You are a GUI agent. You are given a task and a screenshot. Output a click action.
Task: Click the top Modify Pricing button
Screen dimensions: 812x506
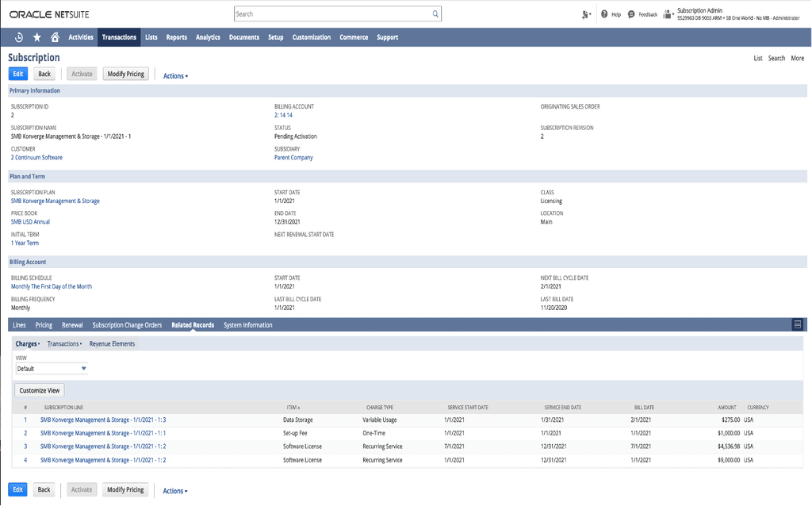pyautogui.click(x=126, y=74)
